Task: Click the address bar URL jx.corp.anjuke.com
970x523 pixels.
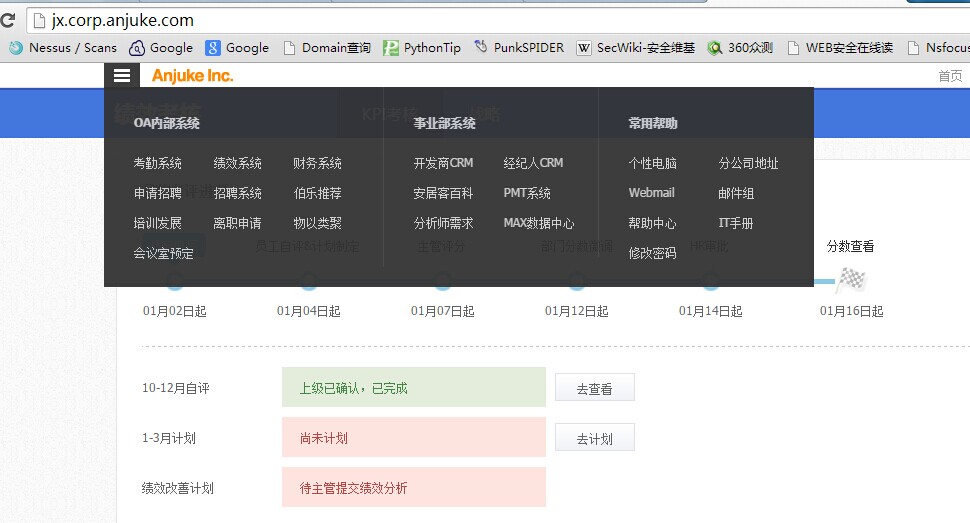Action: [122, 20]
